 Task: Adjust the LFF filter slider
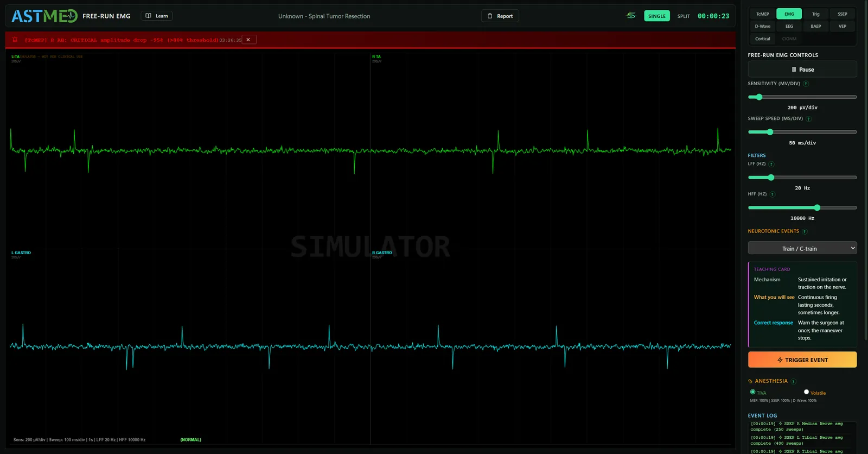tap(802, 178)
